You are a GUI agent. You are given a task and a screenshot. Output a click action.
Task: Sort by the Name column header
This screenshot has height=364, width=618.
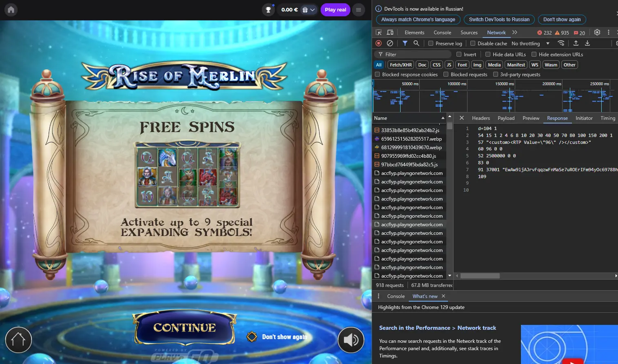409,118
